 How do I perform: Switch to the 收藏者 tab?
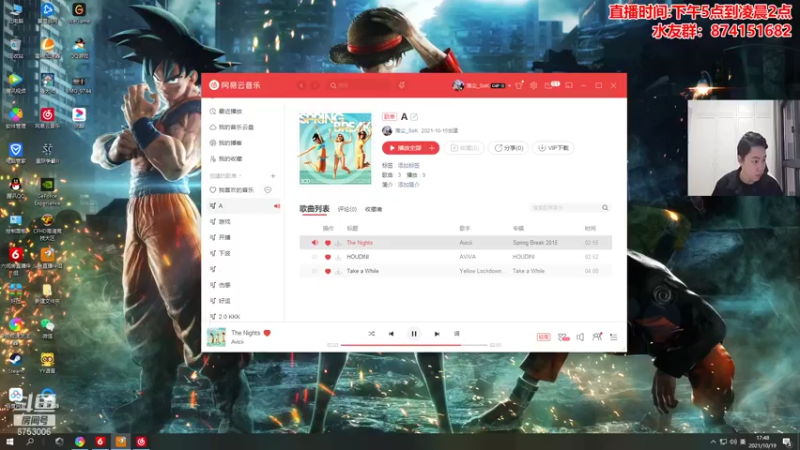point(373,209)
